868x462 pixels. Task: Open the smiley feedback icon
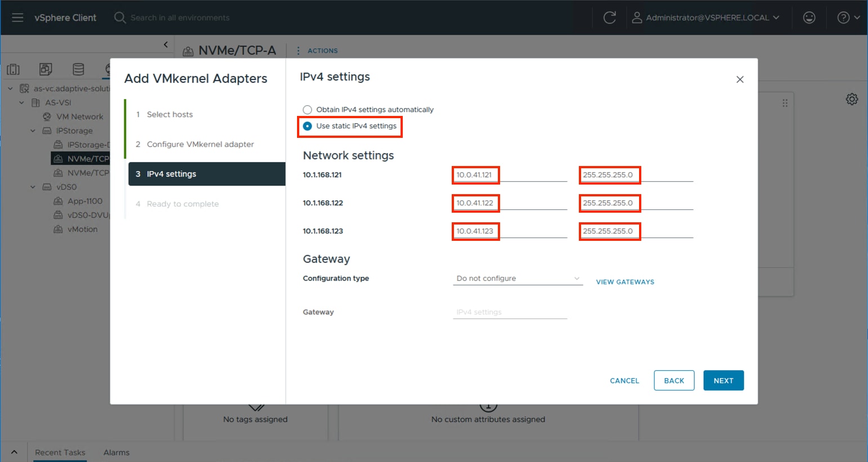coord(809,17)
